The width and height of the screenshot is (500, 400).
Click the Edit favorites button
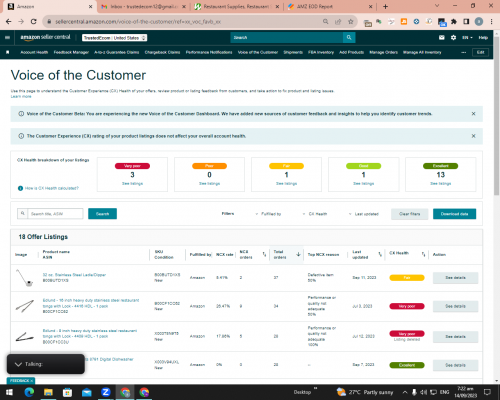pyautogui.click(x=480, y=52)
